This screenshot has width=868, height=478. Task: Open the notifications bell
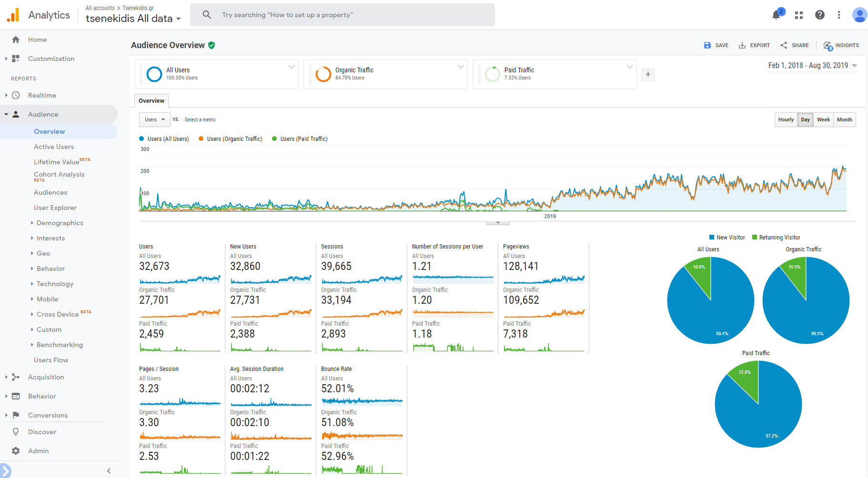click(x=776, y=15)
